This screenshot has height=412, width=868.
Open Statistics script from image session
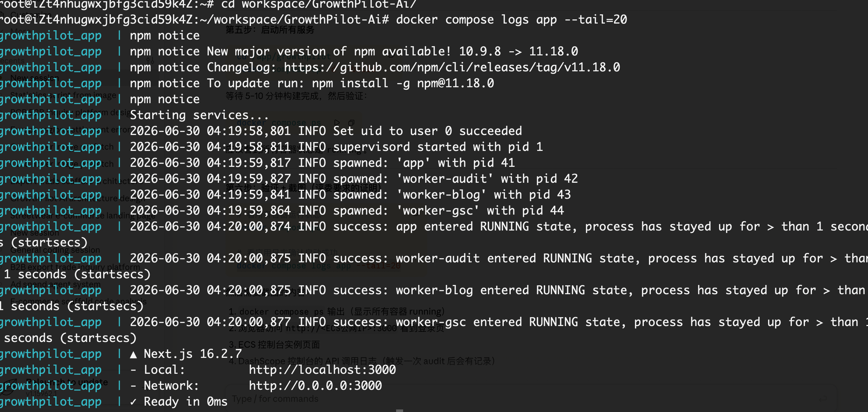point(63,95)
